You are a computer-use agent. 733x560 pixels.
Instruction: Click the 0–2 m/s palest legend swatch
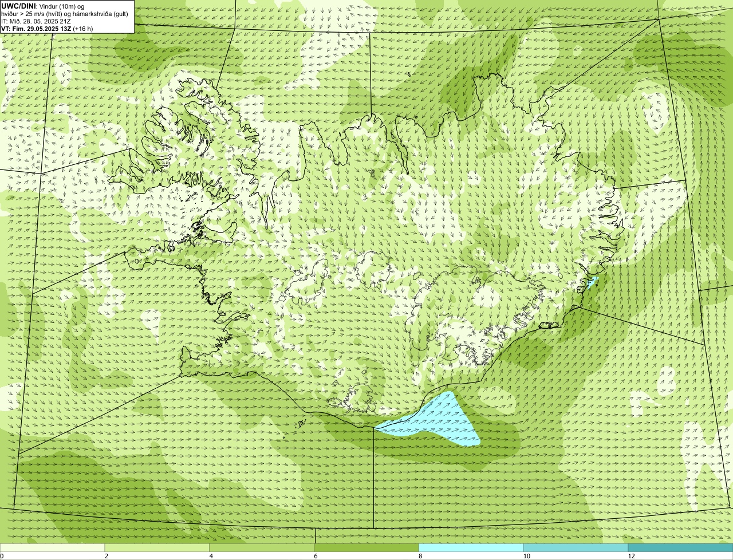(x=53, y=548)
